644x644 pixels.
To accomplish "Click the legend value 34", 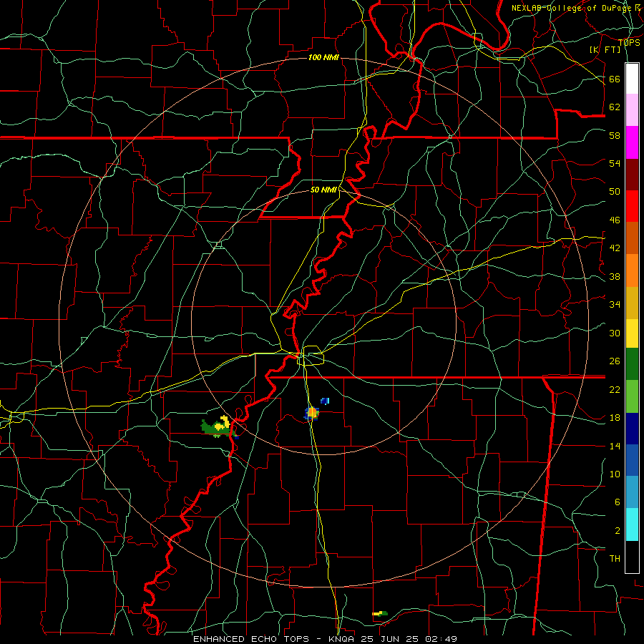I will pyautogui.click(x=615, y=305).
